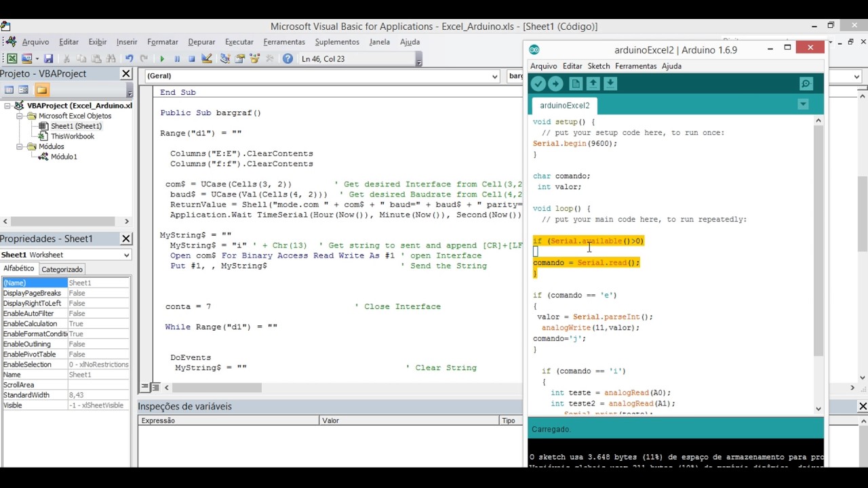Close the Propriedades - Sheet1 panel
The height and width of the screenshot is (488, 868).
pyautogui.click(x=126, y=239)
